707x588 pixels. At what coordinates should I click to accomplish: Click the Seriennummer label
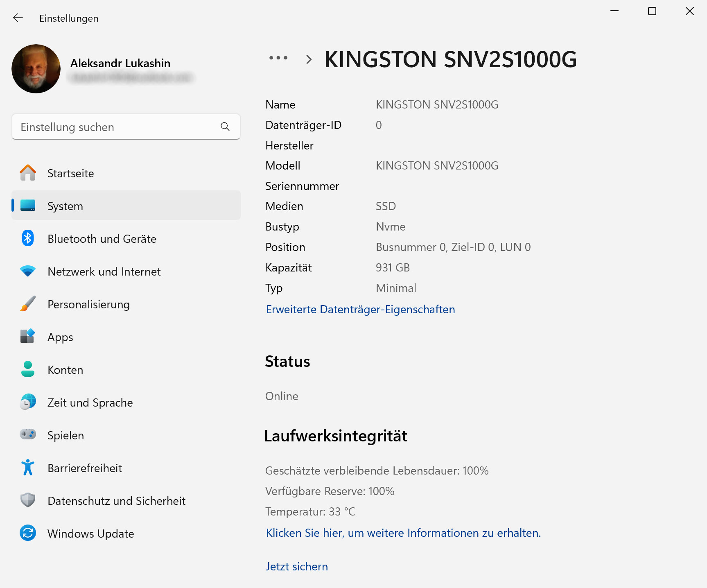click(302, 186)
